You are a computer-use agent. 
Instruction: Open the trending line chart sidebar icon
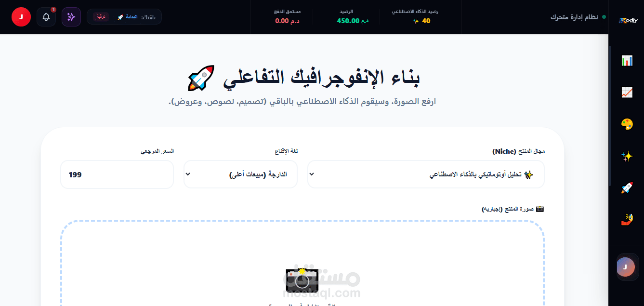pos(627,93)
